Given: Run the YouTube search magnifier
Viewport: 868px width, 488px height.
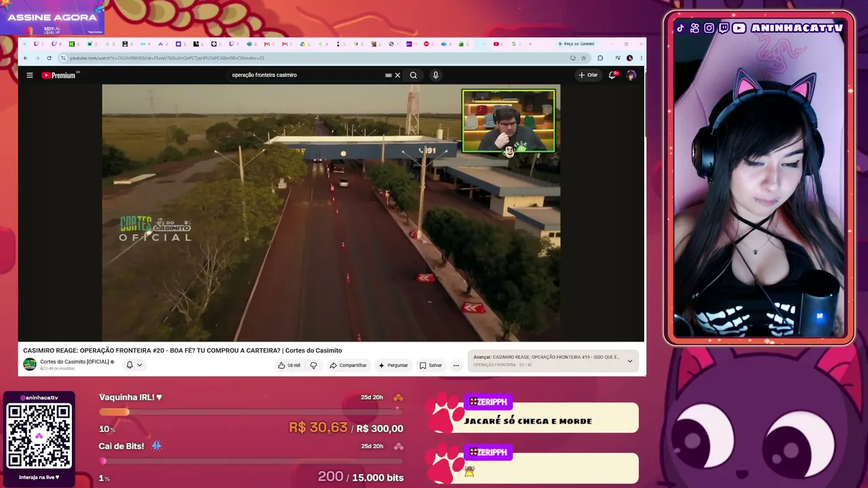Looking at the screenshot, I should coord(413,75).
